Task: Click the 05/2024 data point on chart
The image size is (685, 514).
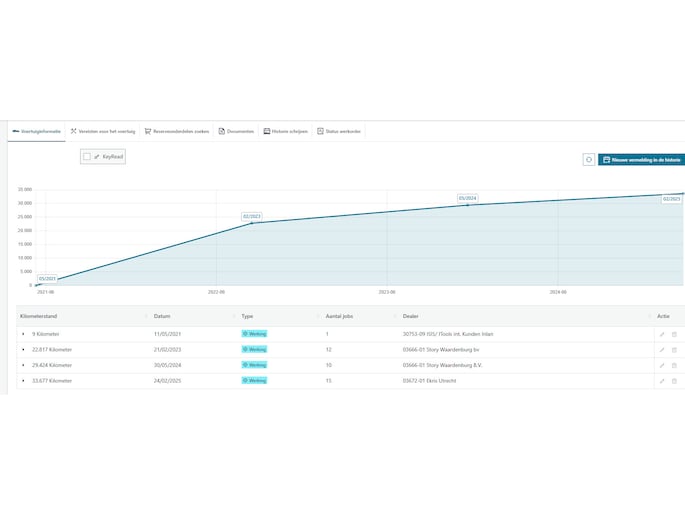Action: [x=467, y=205]
